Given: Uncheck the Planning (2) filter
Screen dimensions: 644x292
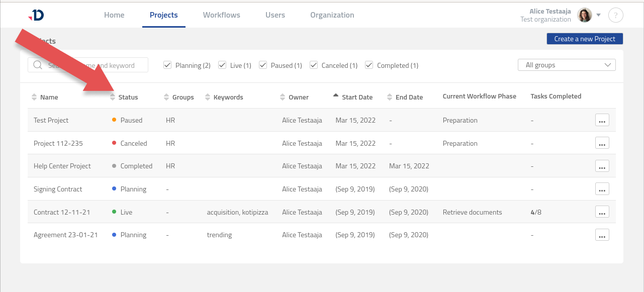Looking at the screenshot, I should [x=168, y=65].
